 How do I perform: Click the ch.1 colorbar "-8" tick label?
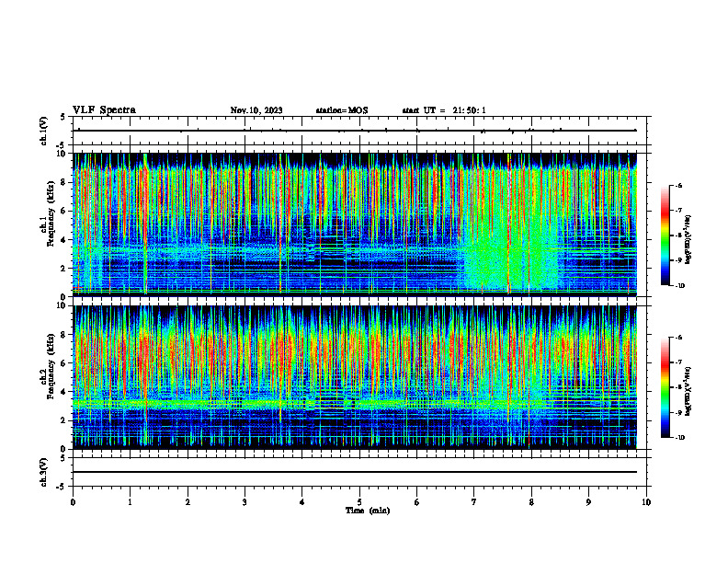pos(678,236)
